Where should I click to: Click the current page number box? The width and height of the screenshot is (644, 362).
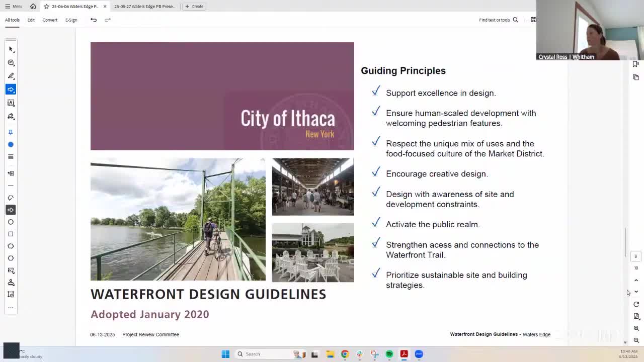coord(635,256)
